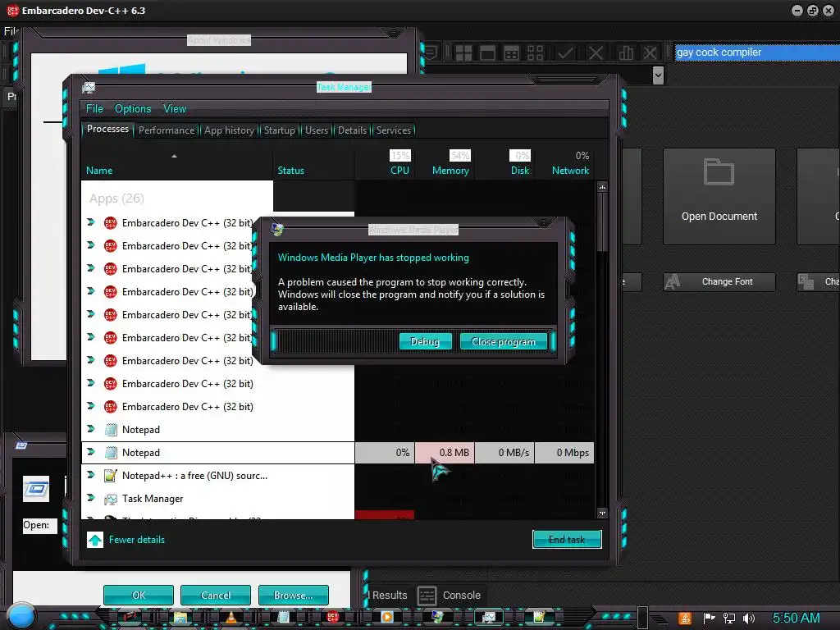Image resolution: width=840 pixels, height=630 pixels.
Task: Click the font icon beside Change Font
Action: pos(673,282)
